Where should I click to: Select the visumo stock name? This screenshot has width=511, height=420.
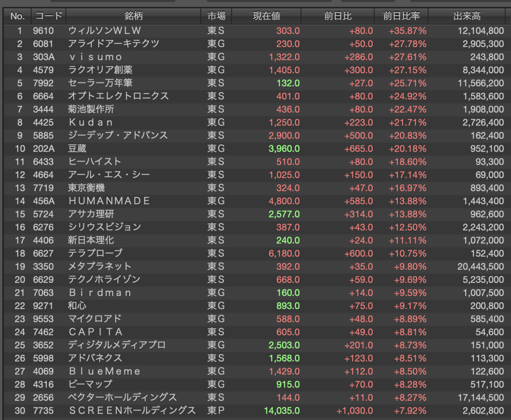click(x=95, y=57)
